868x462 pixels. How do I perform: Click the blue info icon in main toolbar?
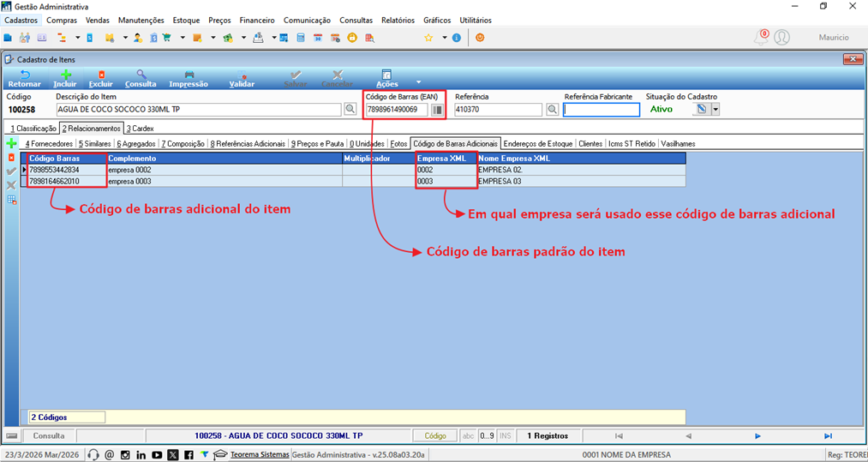tap(456, 38)
